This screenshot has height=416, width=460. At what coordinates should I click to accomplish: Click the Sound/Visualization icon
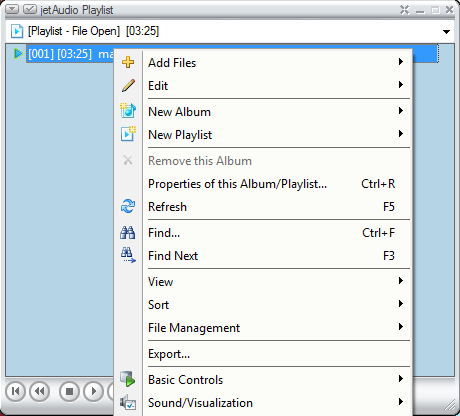(x=128, y=402)
